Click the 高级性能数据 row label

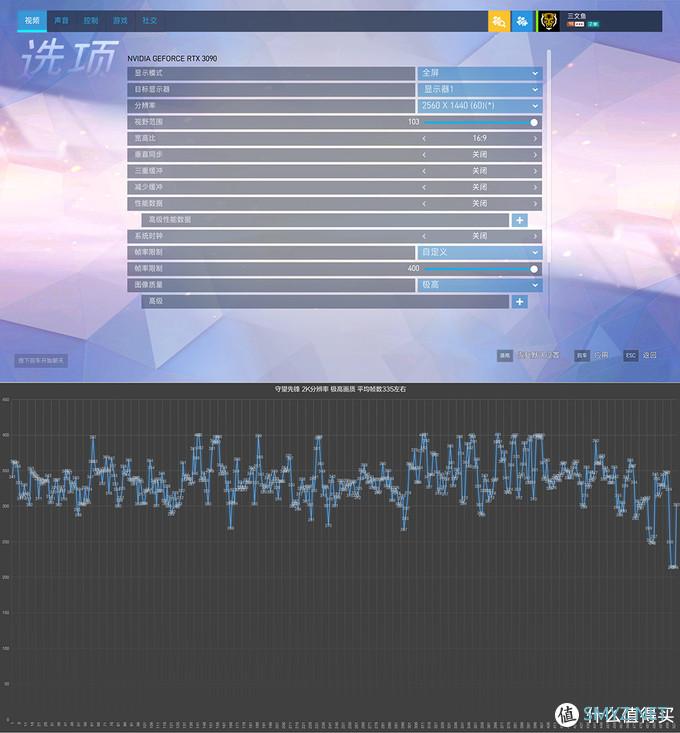pos(169,220)
